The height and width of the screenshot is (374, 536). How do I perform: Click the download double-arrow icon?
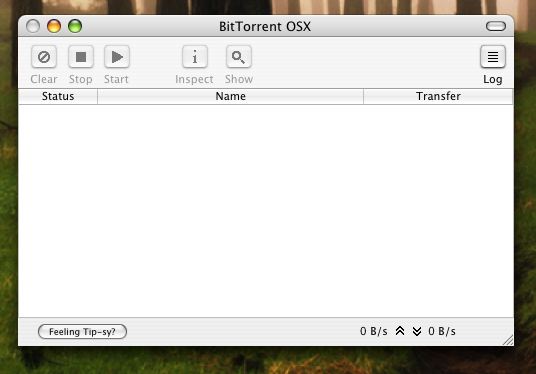pyautogui.click(x=417, y=331)
